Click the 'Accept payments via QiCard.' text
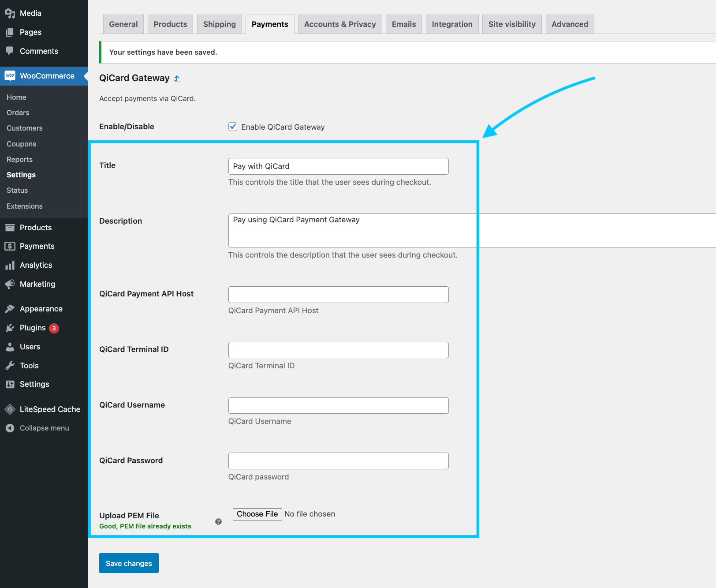The width and height of the screenshot is (716, 588). coord(147,98)
